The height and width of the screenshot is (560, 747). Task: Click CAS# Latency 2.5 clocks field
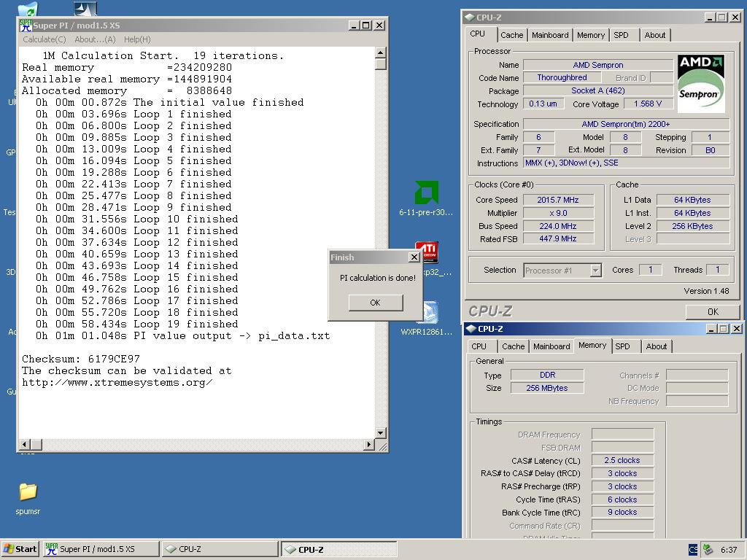pyautogui.click(x=622, y=460)
